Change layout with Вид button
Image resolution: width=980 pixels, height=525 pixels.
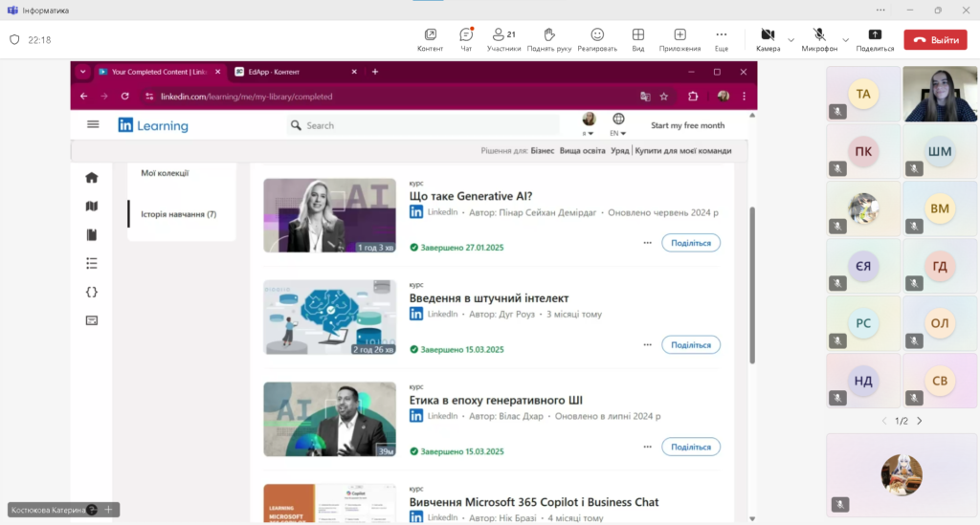(x=637, y=39)
